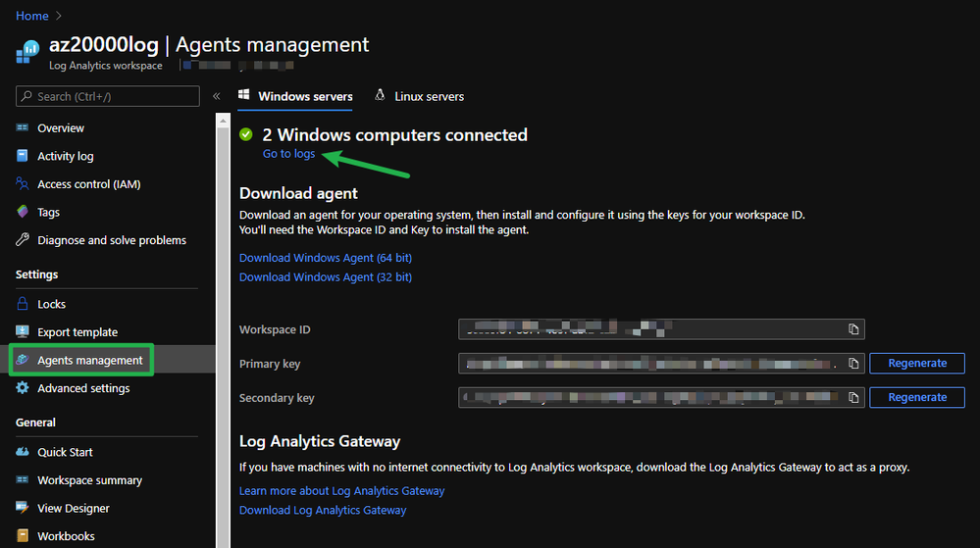Viewport: 980px width, 548px height.
Task: Click the Tags icon
Action: click(23, 212)
